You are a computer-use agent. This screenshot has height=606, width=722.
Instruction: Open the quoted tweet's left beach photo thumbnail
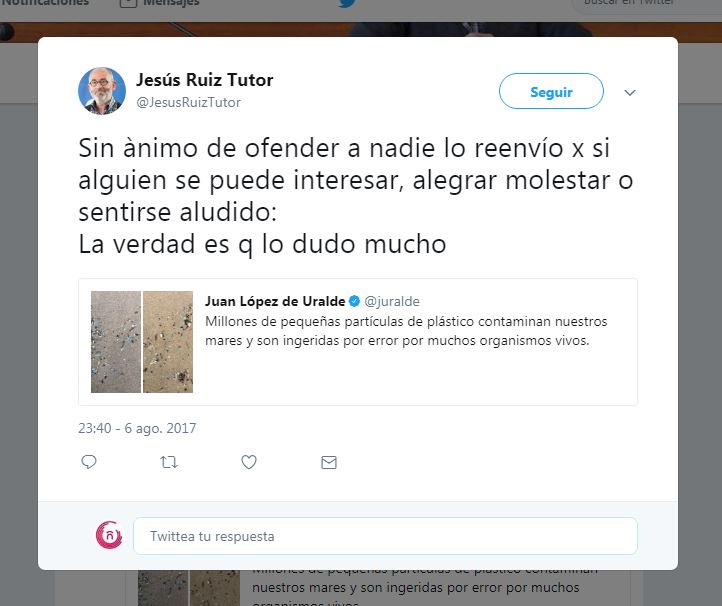click(x=116, y=342)
